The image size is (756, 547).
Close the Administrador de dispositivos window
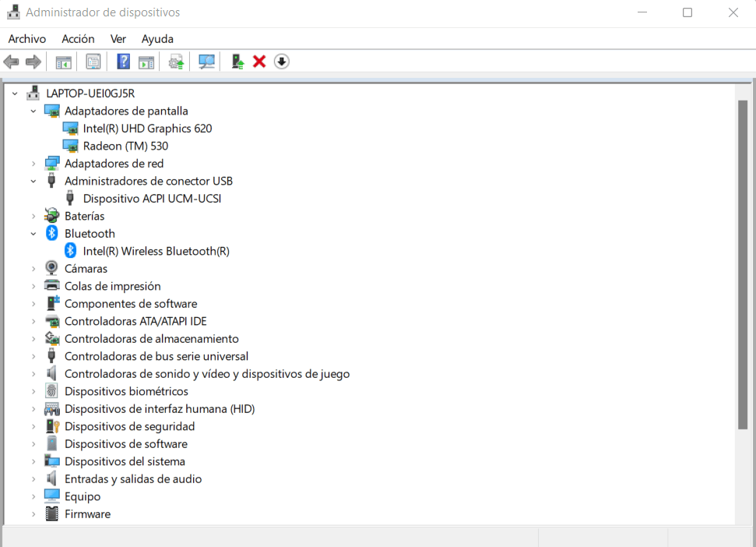(733, 12)
